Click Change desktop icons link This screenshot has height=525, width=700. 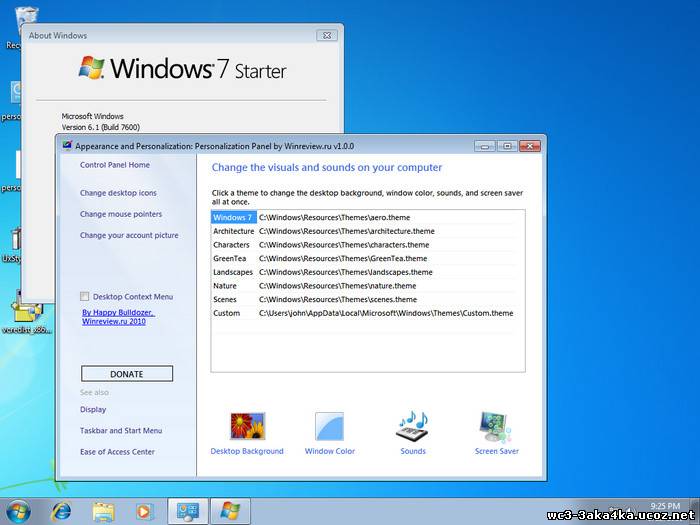(x=118, y=193)
